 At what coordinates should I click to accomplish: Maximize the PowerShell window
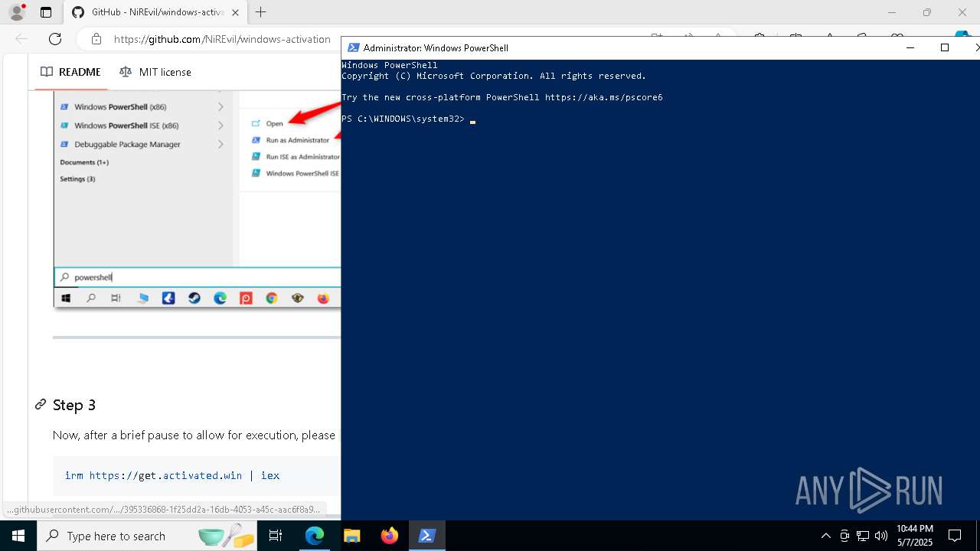[x=945, y=47]
